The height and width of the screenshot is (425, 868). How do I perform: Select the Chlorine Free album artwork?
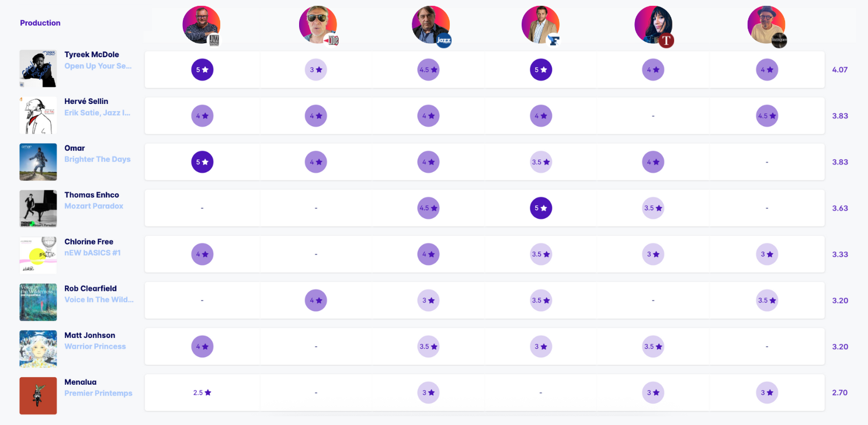[38, 255]
